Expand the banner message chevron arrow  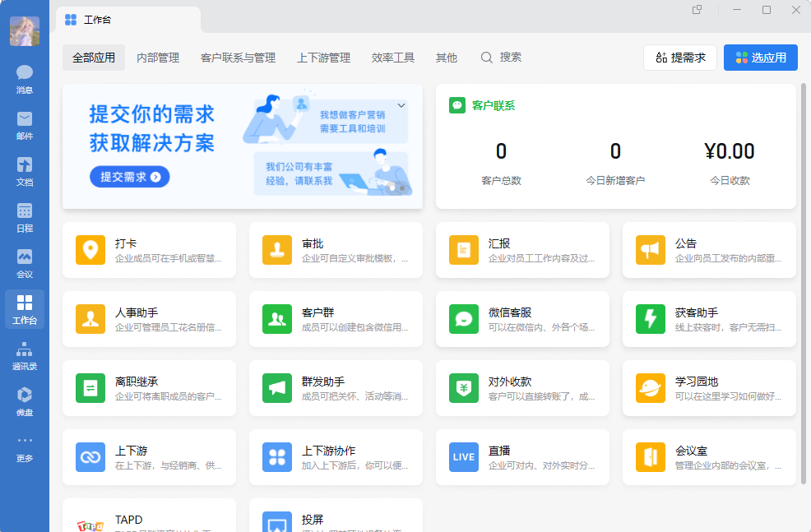[x=401, y=105]
